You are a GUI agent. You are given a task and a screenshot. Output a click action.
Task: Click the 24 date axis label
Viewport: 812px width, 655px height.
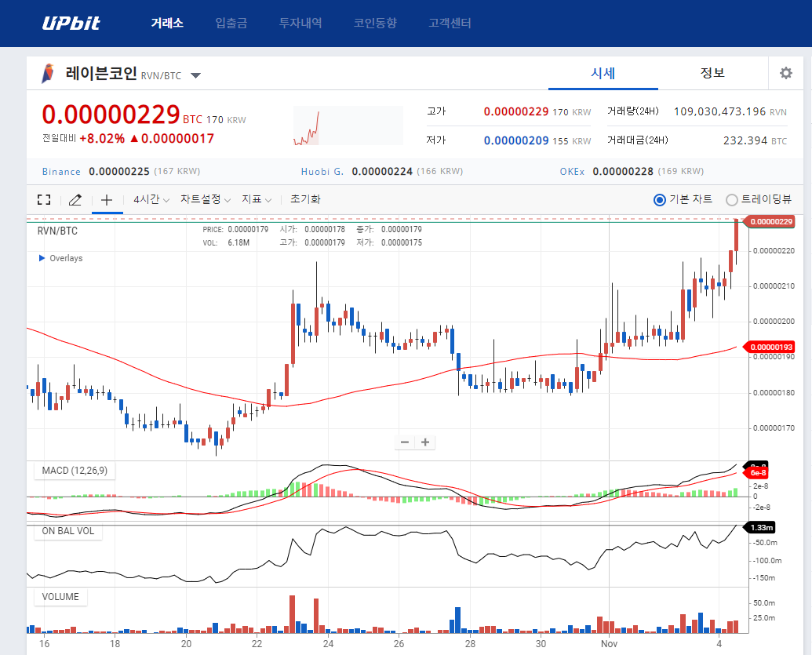pyautogui.click(x=328, y=643)
